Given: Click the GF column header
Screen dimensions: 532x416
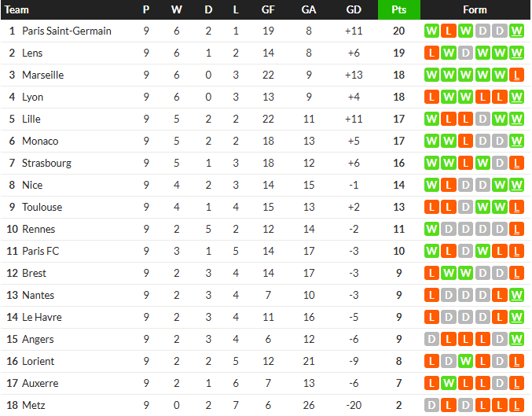Looking at the screenshot, I should [268, 9].
